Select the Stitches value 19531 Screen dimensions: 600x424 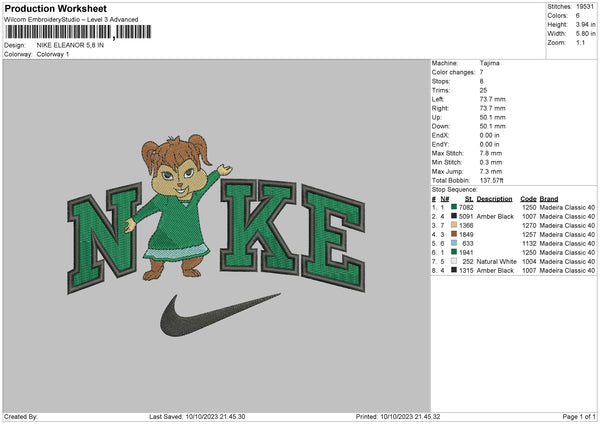585,7
